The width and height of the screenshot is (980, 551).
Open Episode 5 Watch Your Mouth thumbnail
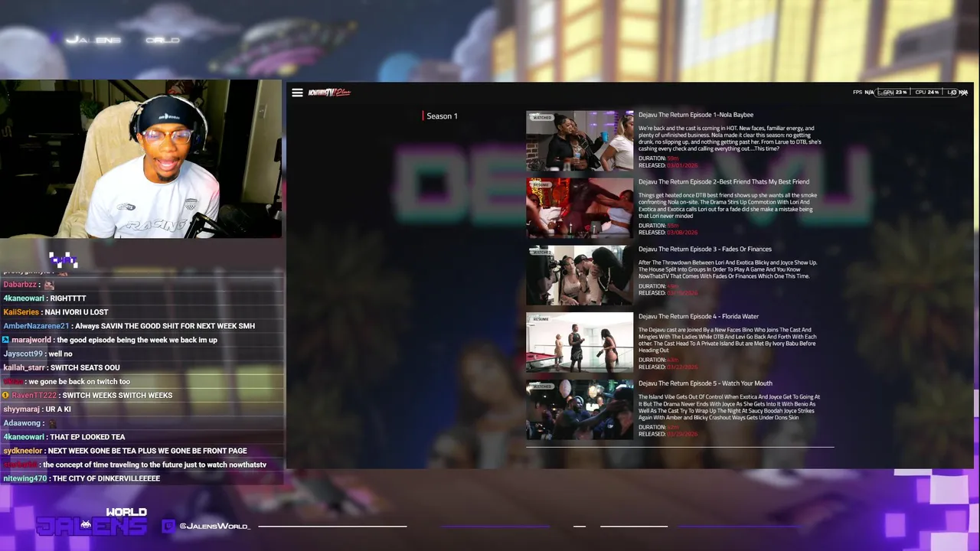(580, 409)
